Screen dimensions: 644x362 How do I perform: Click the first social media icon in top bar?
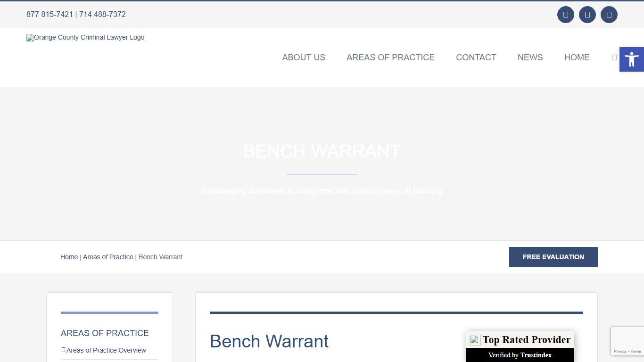point(565,15)
